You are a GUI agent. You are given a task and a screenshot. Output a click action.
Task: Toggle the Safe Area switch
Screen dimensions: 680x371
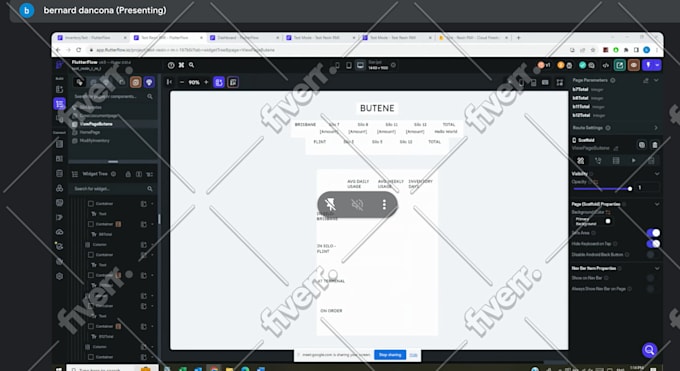pos(653,233)
